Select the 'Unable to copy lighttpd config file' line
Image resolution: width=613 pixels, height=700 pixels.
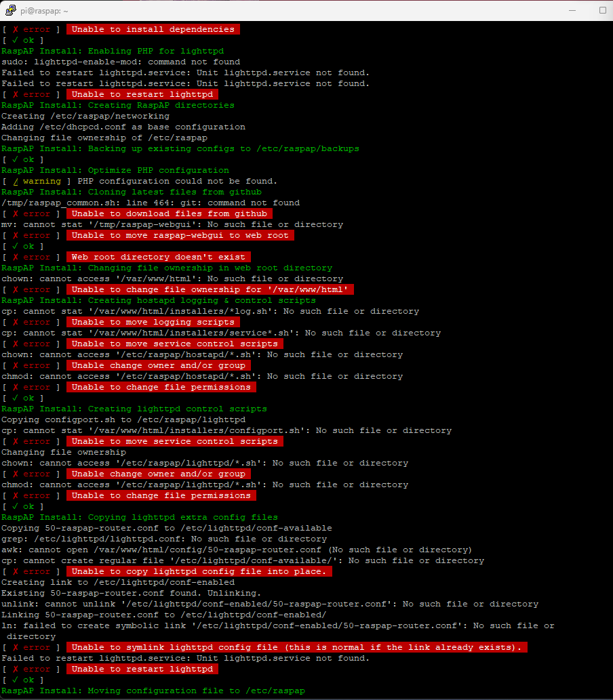199,571
